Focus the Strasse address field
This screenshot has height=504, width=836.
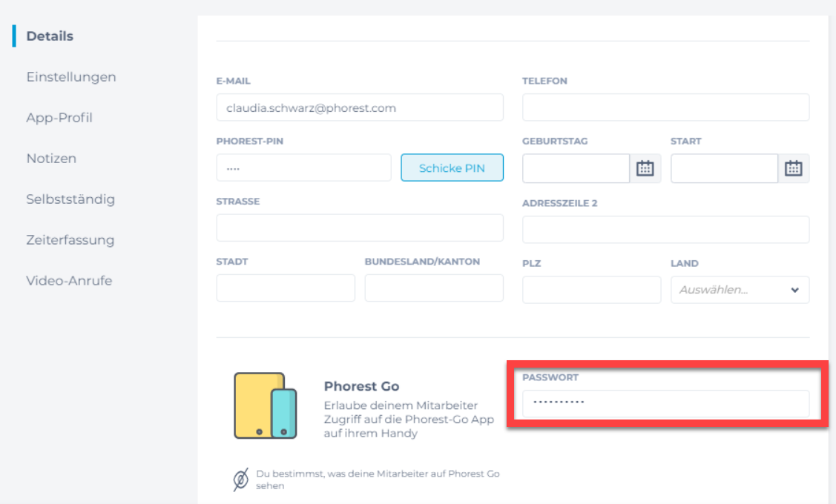coord(360,228)
